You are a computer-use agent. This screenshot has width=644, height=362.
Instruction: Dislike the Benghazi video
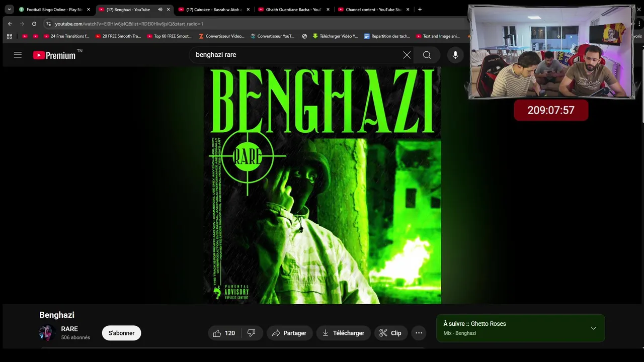pyautogui.click(x=252, y=333)
